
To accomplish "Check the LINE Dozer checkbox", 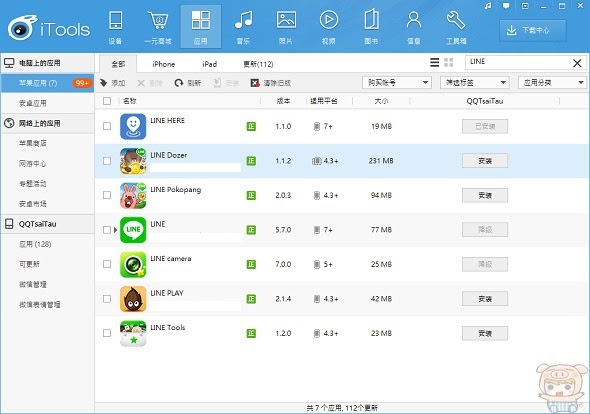I will (107, 161).
